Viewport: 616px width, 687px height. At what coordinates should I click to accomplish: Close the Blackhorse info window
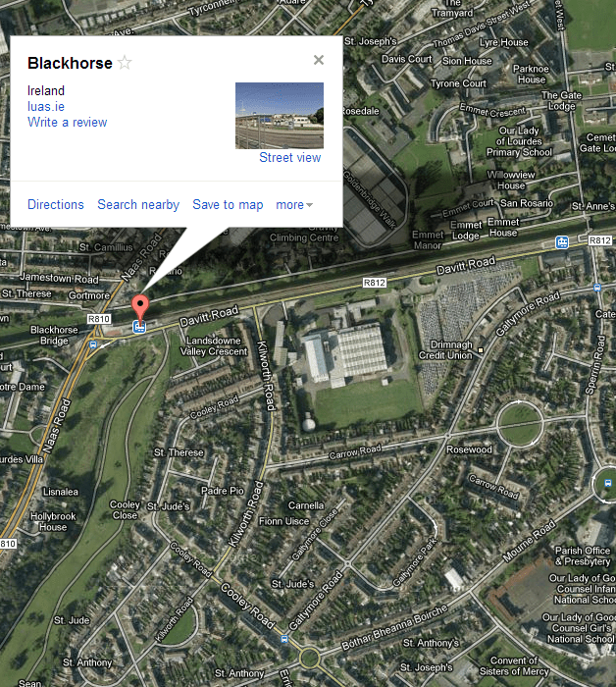tap(319, 60)
